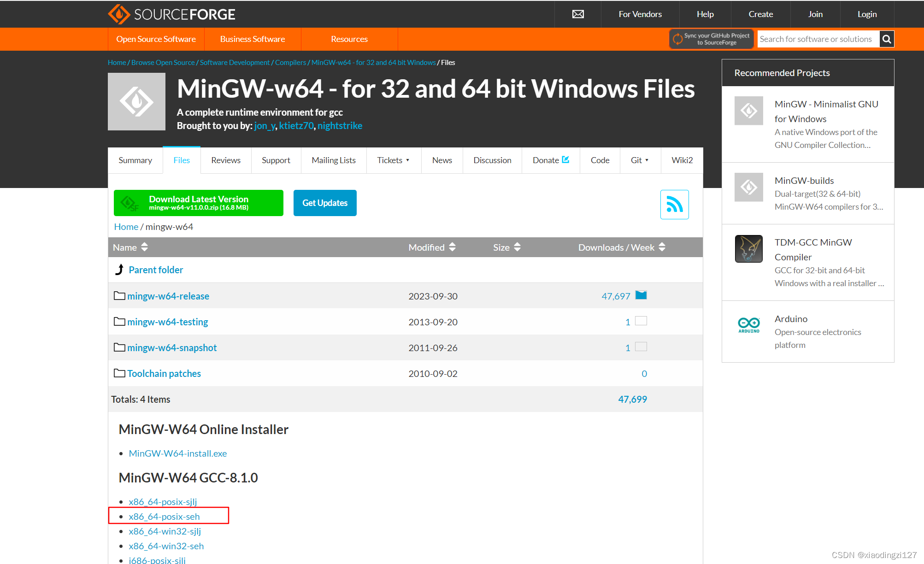Click the SourceForge logo
The image size is (924, 564).
tap(171, 14)
